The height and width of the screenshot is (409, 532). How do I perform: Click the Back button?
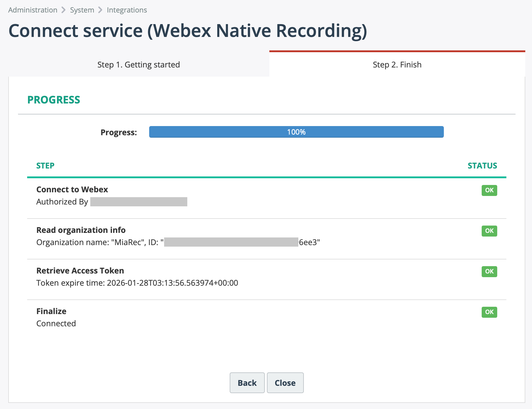click(247, 383)
